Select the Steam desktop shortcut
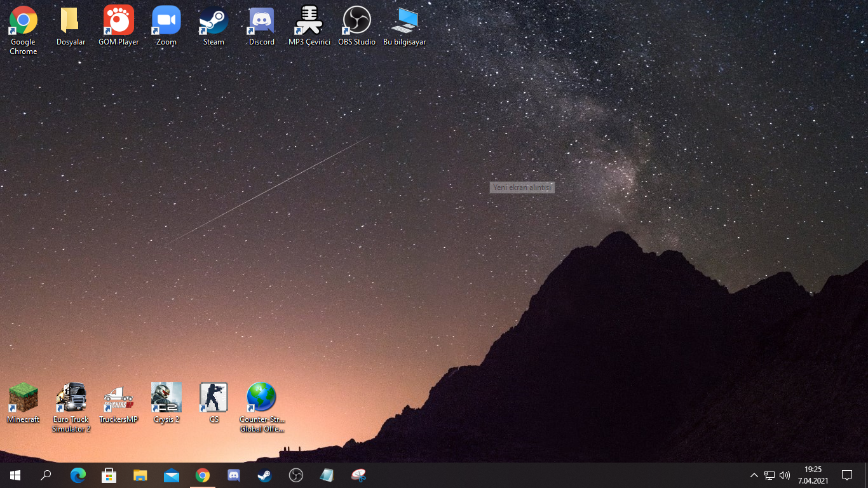This screenshot has width=868, height=488. [214, 25]
